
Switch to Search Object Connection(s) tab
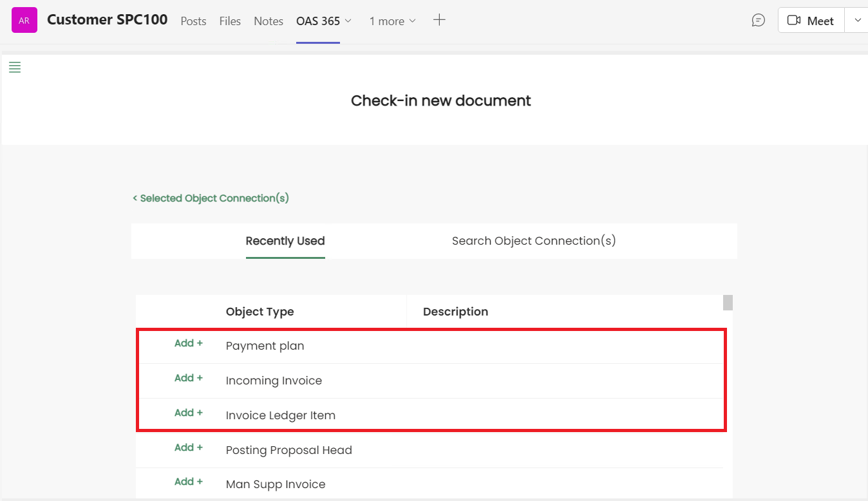click(x=534, y=241)
